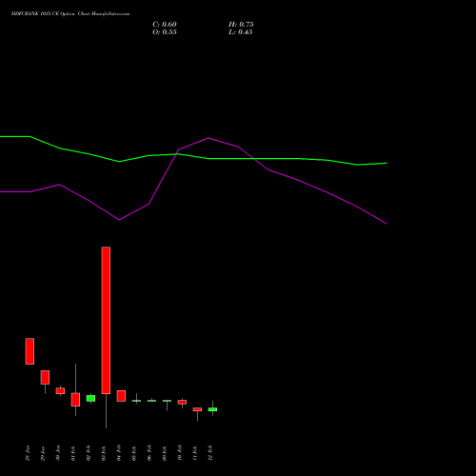The width and height of the screenshot is (476, 476).
Task: Click the 12 Feb date label
Action: pos(210,453)
